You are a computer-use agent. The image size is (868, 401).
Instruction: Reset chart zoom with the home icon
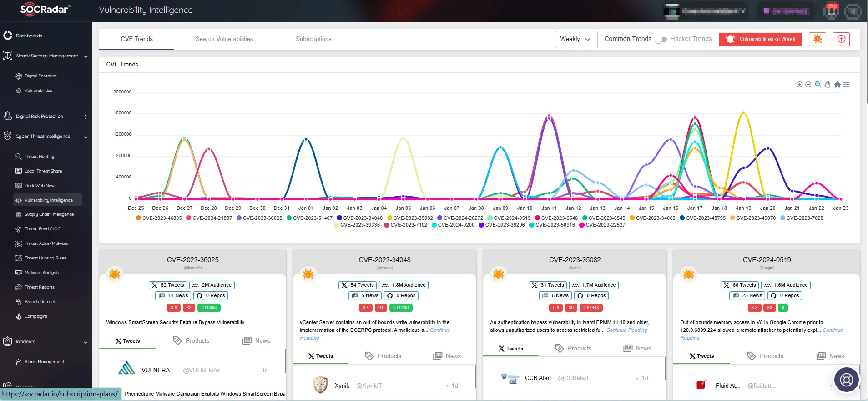coord(837,85)
